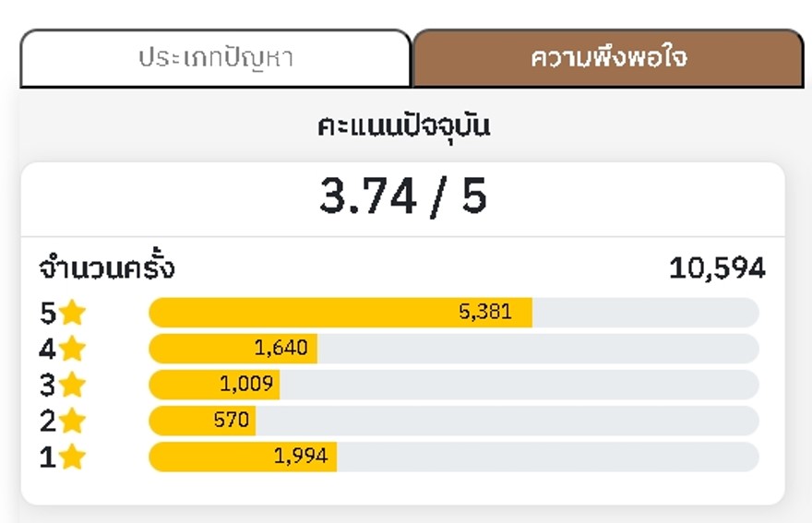Click the gray unfilled part of 2-star bar
The width and height of the screenshot is (812, 523).
507,421
